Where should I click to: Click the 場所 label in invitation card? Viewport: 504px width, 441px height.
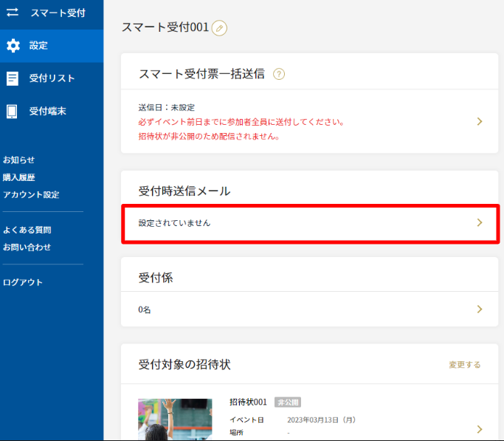coord(236,433)
